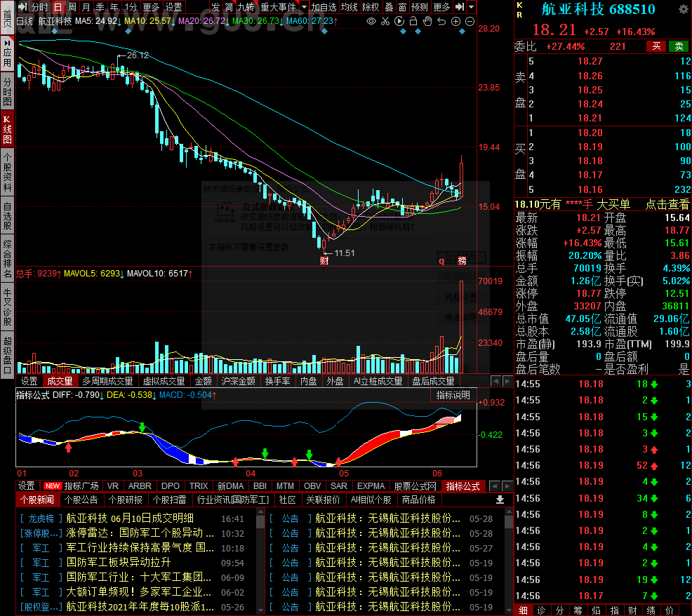Open the 指标广场 tab with NEW badge

pyautogui.click(x=72, y=486)
